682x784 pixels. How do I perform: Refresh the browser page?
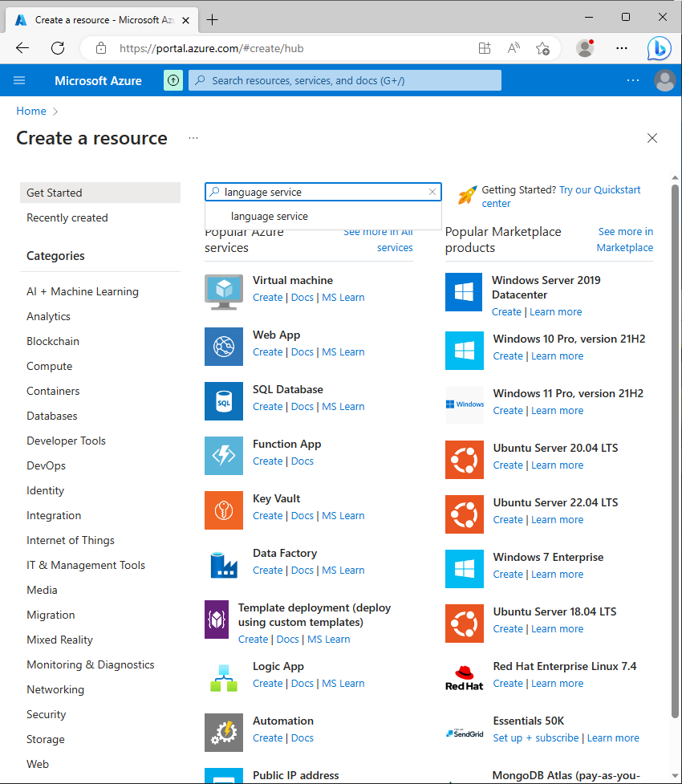pyautogui.click(x=58, y=48)
